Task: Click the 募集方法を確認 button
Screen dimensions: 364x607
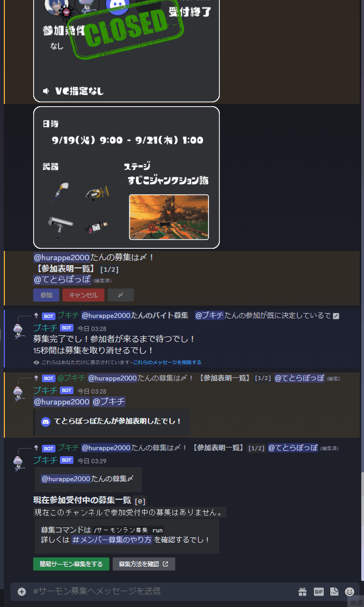Action: [144, 564]
